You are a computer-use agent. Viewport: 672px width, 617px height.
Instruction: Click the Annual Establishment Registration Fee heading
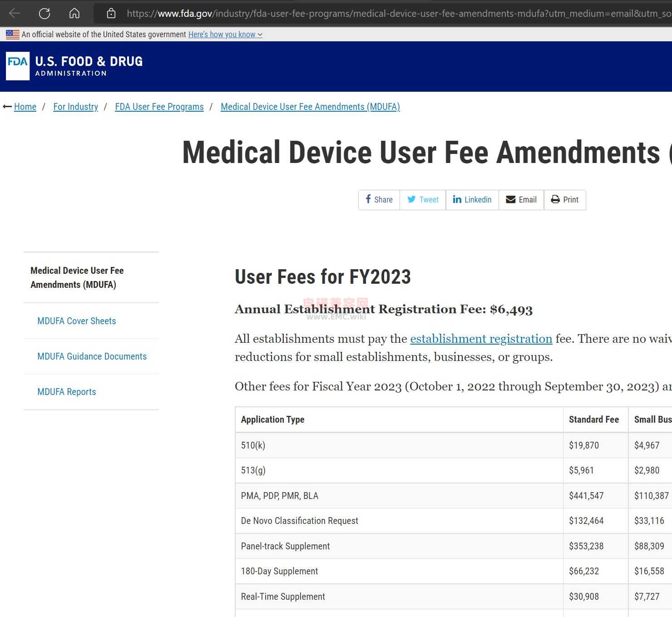(384, 310)
